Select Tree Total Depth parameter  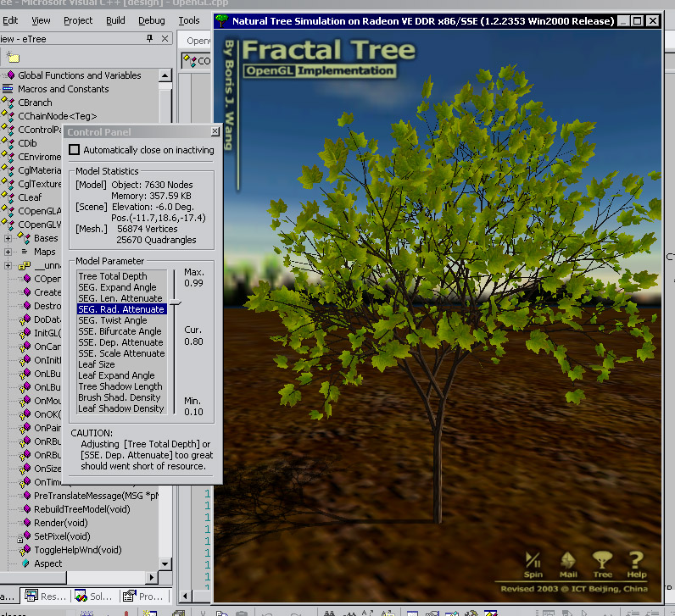pos(113,276)
